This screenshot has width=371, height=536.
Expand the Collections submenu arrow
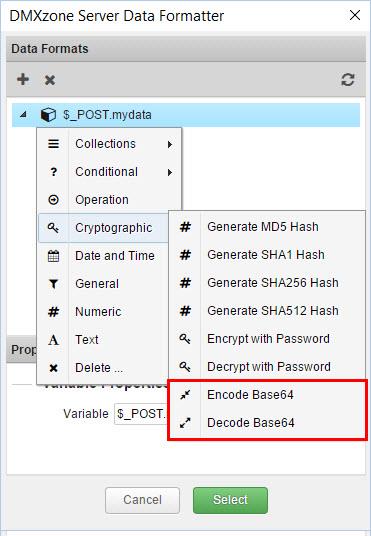170,144
